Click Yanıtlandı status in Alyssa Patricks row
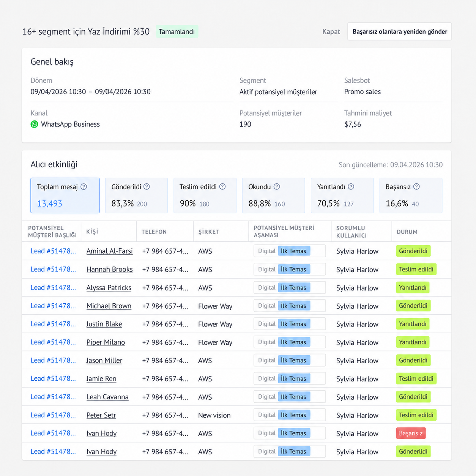The height and width of the screenshot is (476, 476). [x=413, y=287]
